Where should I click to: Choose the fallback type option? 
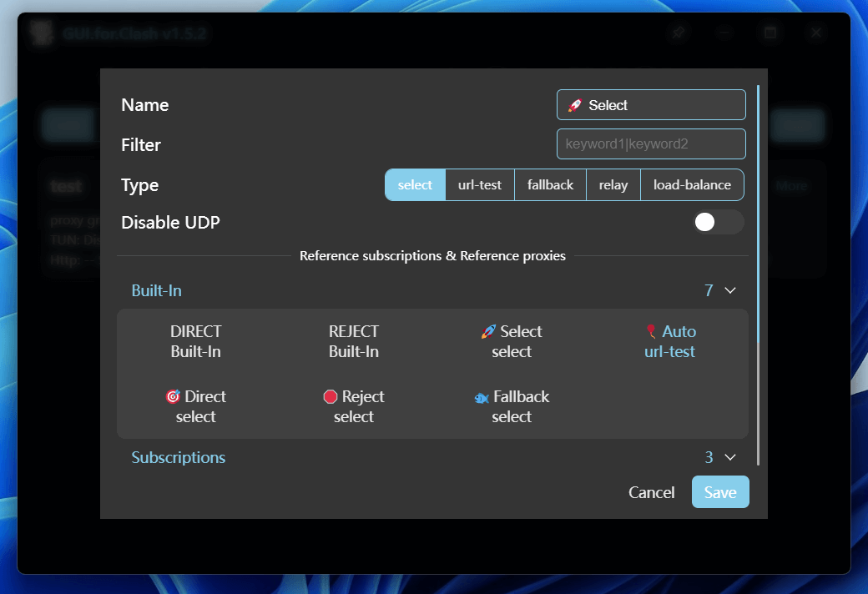(550, 185)
